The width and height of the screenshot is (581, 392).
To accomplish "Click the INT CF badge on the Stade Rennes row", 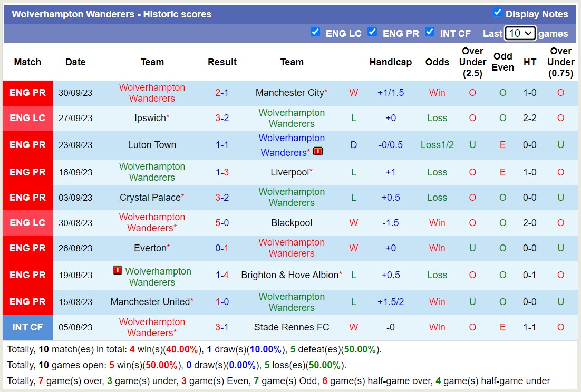I will click(x=27, y=327).
